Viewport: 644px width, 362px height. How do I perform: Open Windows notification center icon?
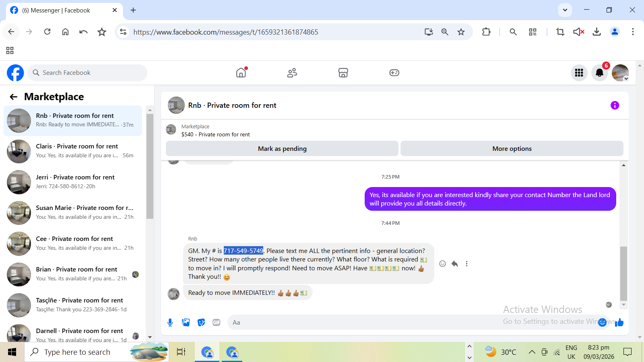coord(627,352)
